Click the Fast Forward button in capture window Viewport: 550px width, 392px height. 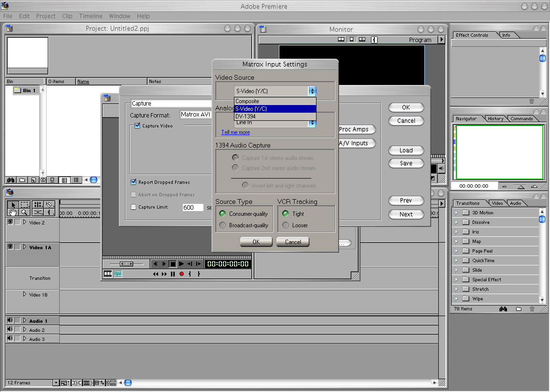164,274
